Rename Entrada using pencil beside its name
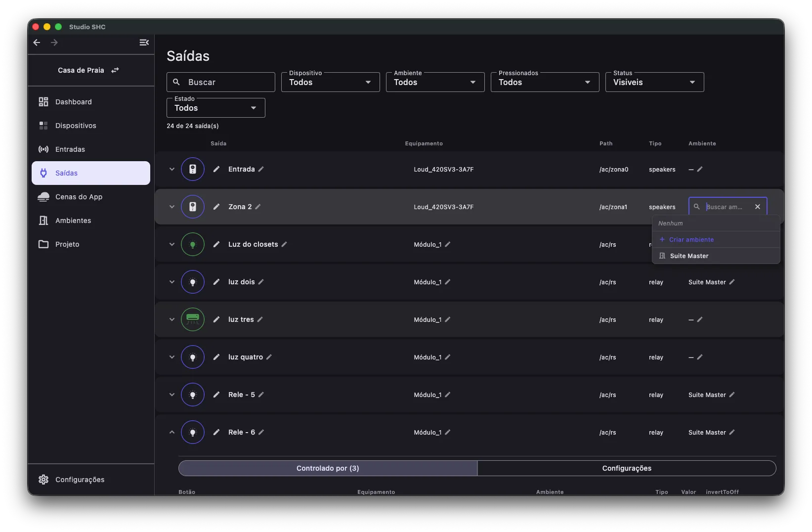Viewport: 812px width, 532px height. pyautogui.click(x=261, y=169)
